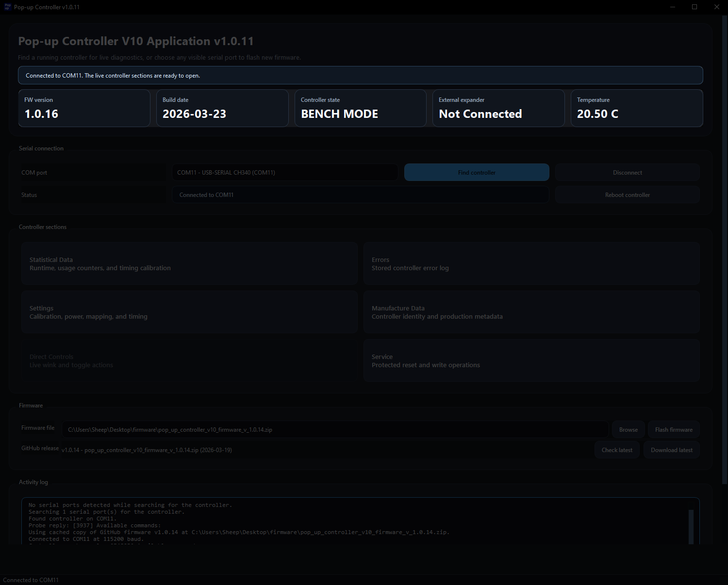Click Flash firmware
The image size is (728, 585).
[674, 429]
